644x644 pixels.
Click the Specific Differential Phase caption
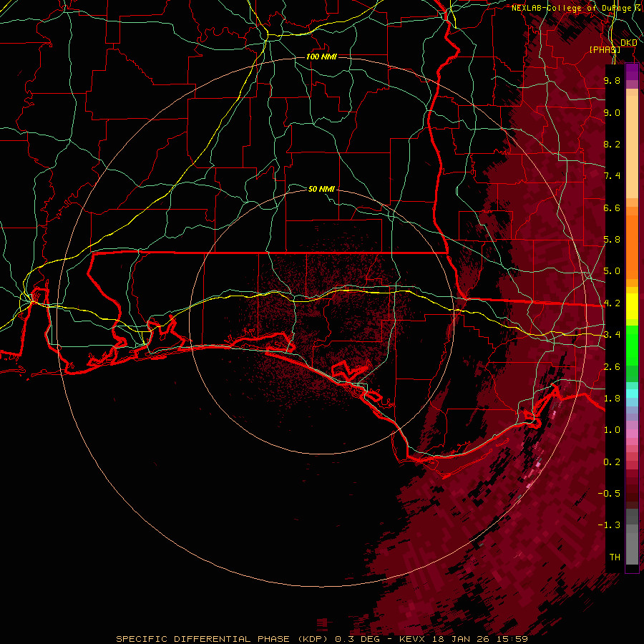coord(322,639)
